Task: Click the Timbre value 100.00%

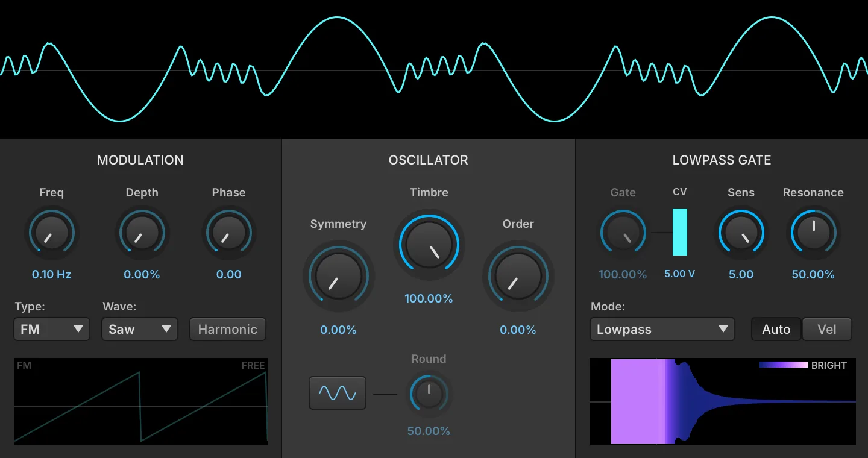Action: pyautogui.click(x=429, y=298)
